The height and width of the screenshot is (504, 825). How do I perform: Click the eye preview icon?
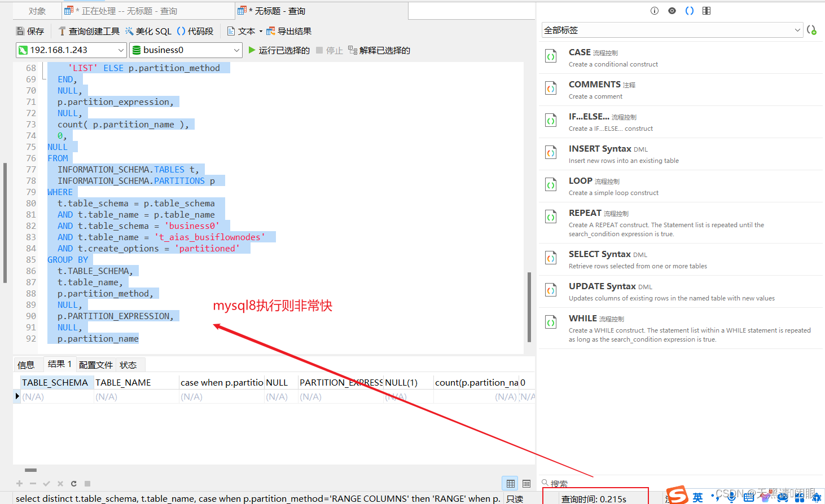tap(672, 11)
